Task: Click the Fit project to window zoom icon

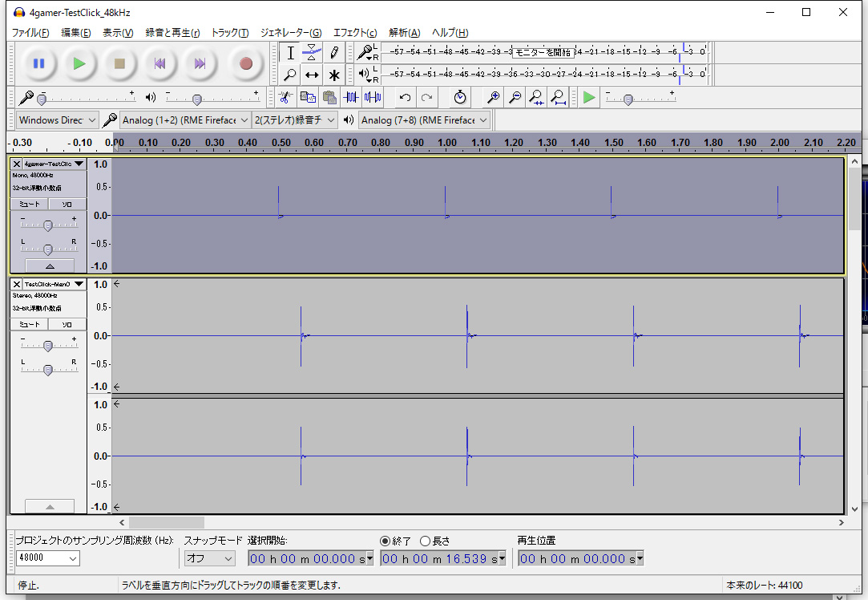Action: click(x=559, y=97)
